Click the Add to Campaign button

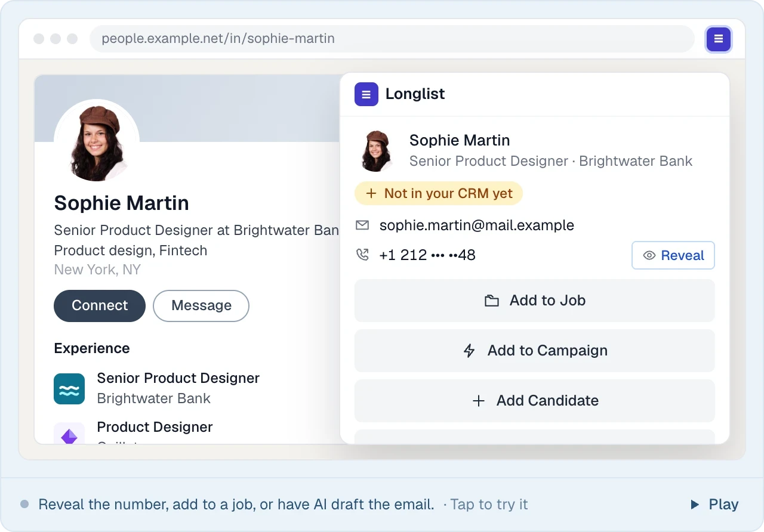535,351
